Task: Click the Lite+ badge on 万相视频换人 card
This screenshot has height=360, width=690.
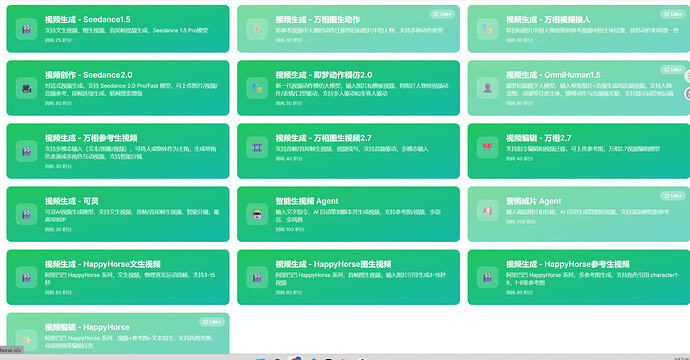Action: 673,14
